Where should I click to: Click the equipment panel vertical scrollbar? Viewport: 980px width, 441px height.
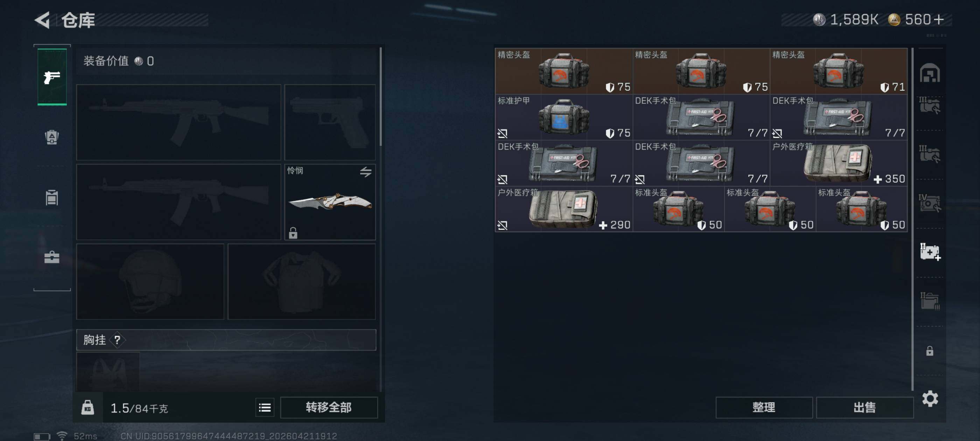point(380,96)
